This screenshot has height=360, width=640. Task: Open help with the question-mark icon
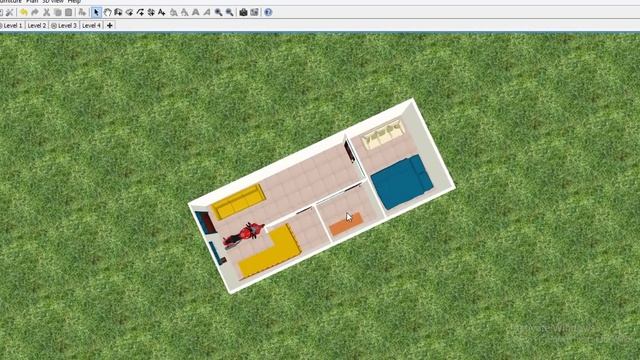268,12
